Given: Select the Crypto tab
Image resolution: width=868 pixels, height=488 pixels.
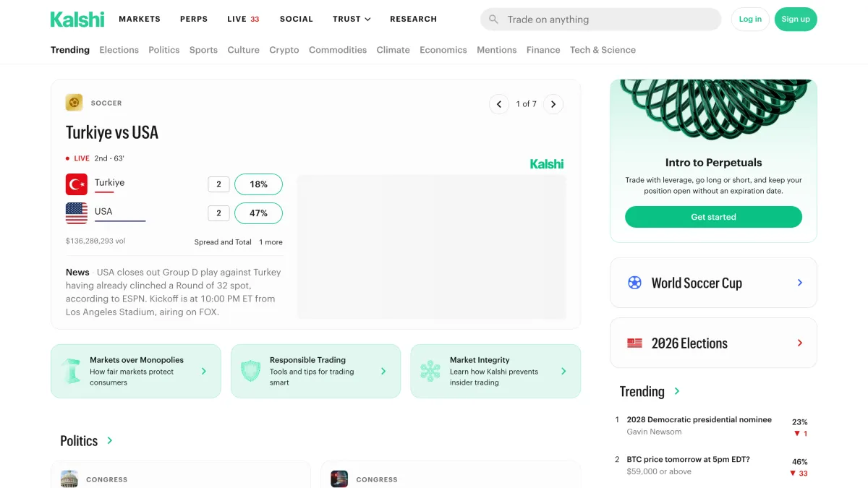Looking at the screenshot, I should (x=284, y=50).
